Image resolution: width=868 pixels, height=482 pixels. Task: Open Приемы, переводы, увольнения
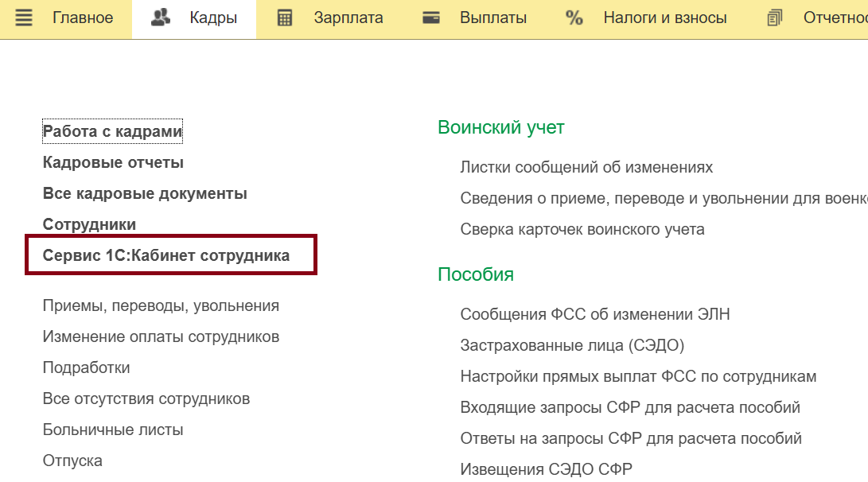(161, 305)
